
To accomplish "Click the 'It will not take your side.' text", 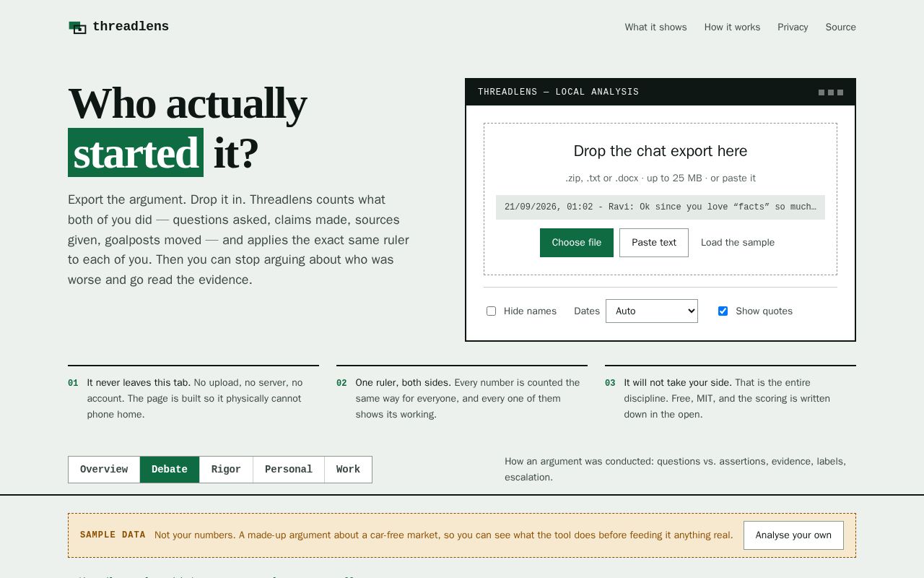I will (x=678, y=383).
